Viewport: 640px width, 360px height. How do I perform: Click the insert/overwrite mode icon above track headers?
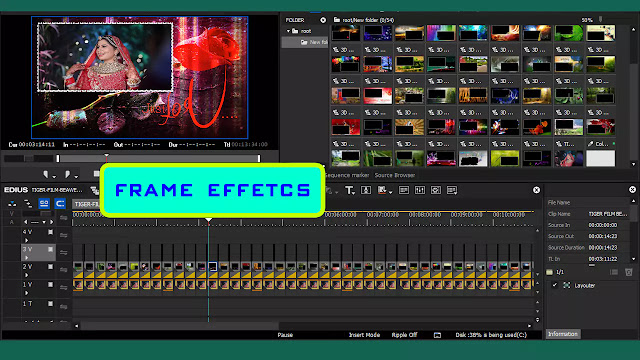pyautogui.click(x=12, y=203)
